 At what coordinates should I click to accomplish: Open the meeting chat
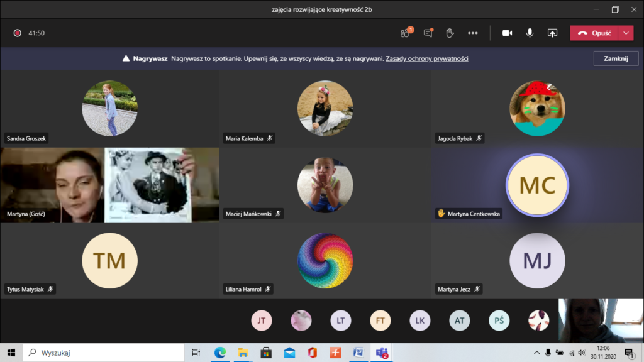[428, 33]
